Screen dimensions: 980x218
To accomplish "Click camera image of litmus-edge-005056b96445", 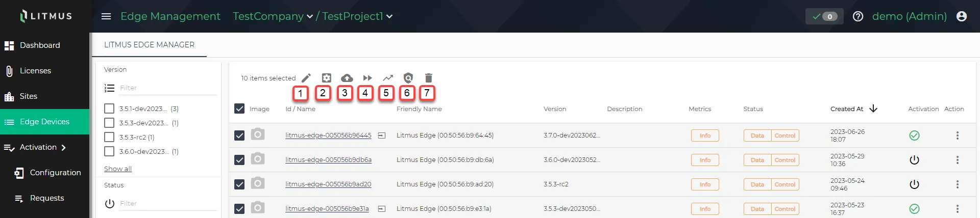I will (258, 134).
